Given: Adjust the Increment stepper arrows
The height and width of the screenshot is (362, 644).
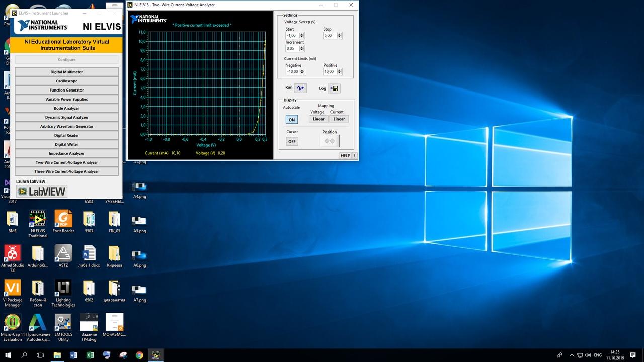Looking at the screenshot, I should 302,49.
